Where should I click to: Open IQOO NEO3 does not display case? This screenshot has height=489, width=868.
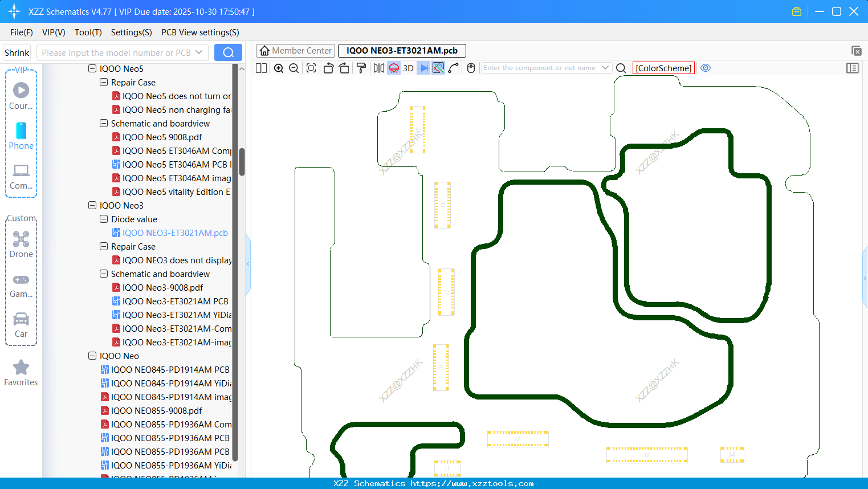pyautogui.click(x=177, y=260)
